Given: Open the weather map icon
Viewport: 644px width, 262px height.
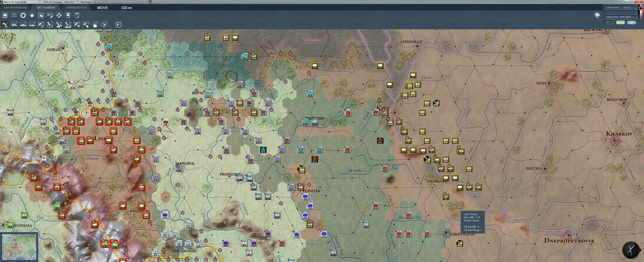Looking at the screenshot, I should (x=41, y=16).
